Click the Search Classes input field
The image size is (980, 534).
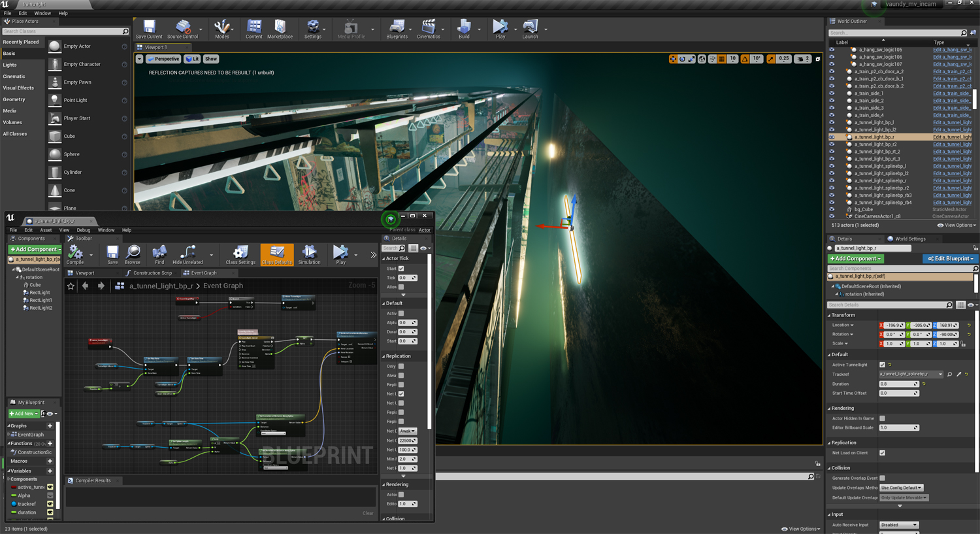pyautogui.click(x=62, y=31)
